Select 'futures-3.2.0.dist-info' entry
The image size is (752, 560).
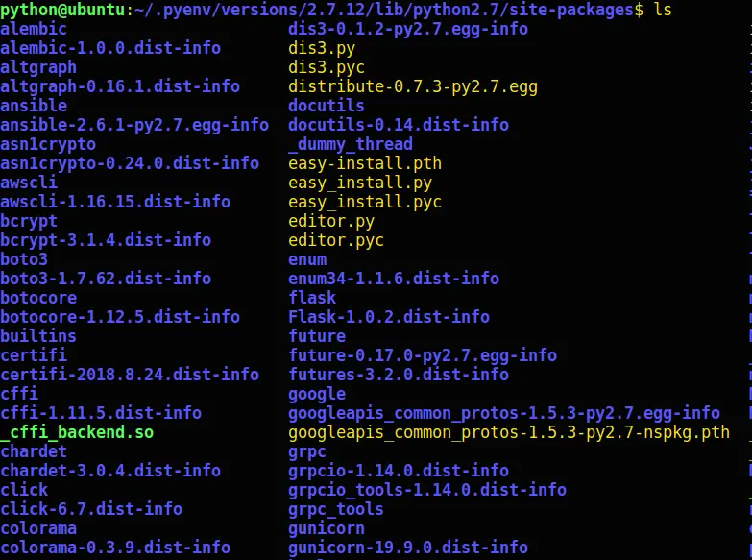pos(399,375)
